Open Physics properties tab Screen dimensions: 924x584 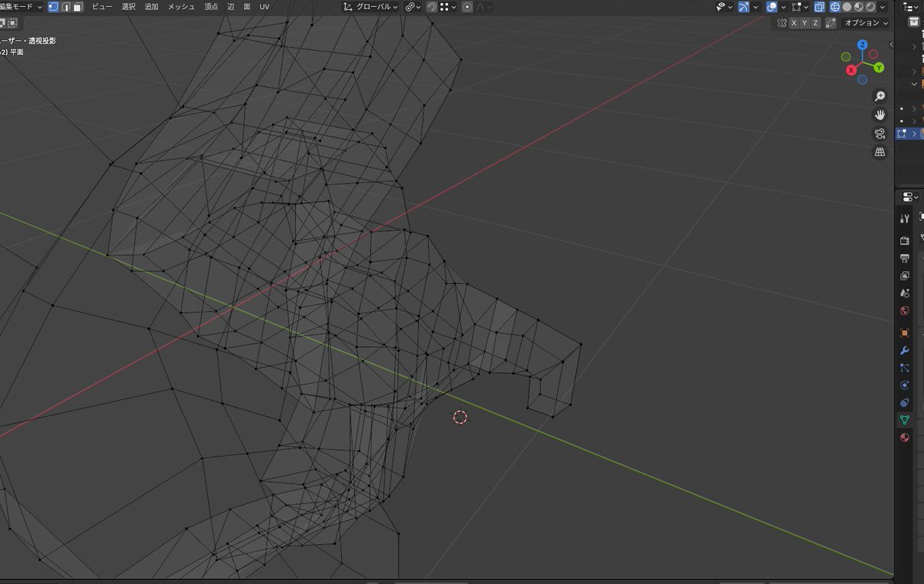point(905,385)
